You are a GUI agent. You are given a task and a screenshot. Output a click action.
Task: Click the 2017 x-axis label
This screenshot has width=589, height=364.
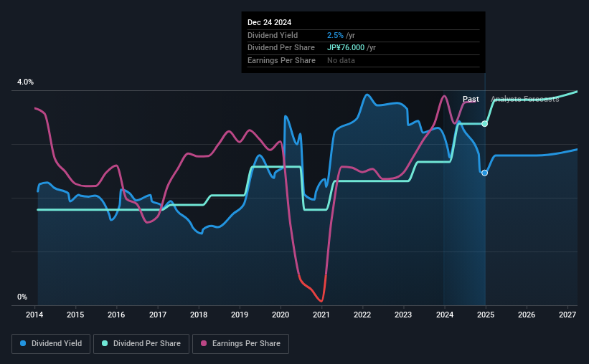point(157,315)
